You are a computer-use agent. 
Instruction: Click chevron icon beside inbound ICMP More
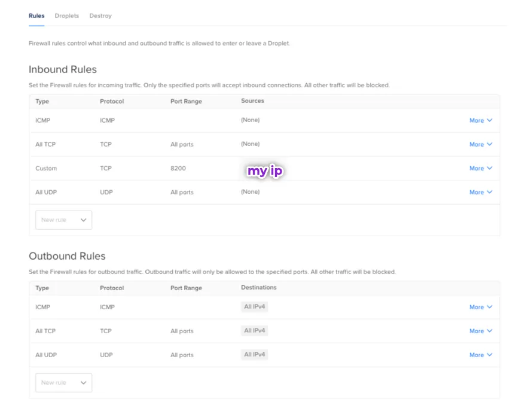pos(490,120)
